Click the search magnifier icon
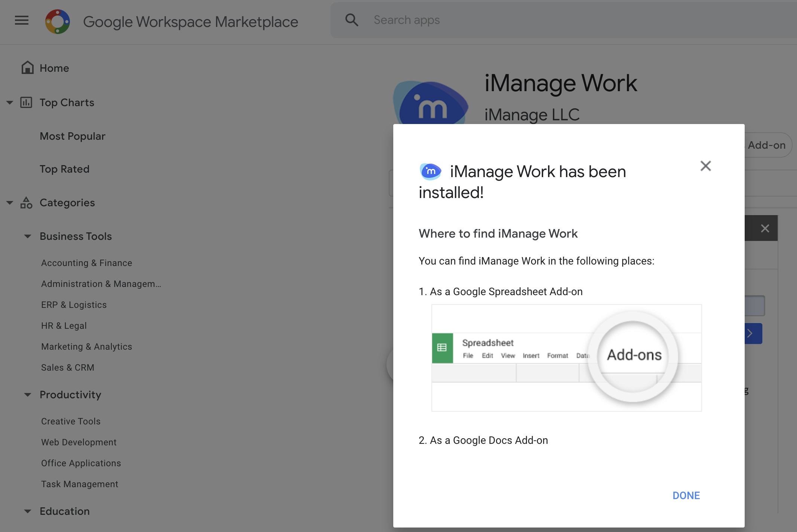 point(351,20)
